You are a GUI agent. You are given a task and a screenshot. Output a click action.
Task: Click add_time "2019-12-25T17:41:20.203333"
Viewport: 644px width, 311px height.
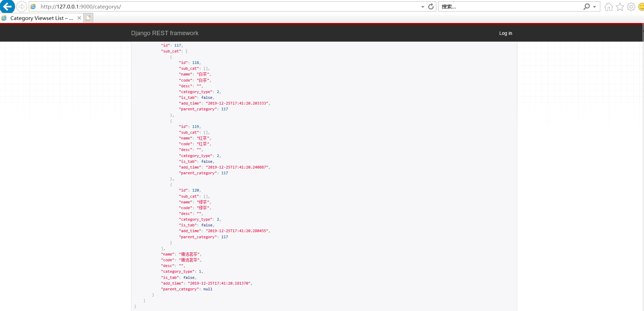(237, 104)
